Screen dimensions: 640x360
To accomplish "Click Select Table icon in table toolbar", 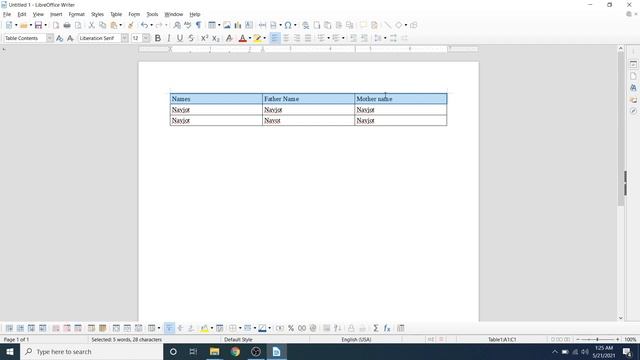I will 102,328.
